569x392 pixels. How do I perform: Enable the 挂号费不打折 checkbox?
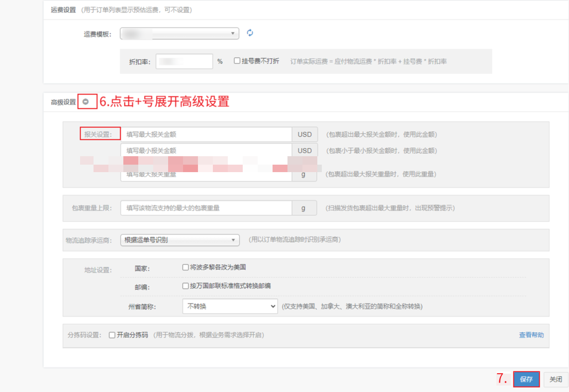coord(237,61)
